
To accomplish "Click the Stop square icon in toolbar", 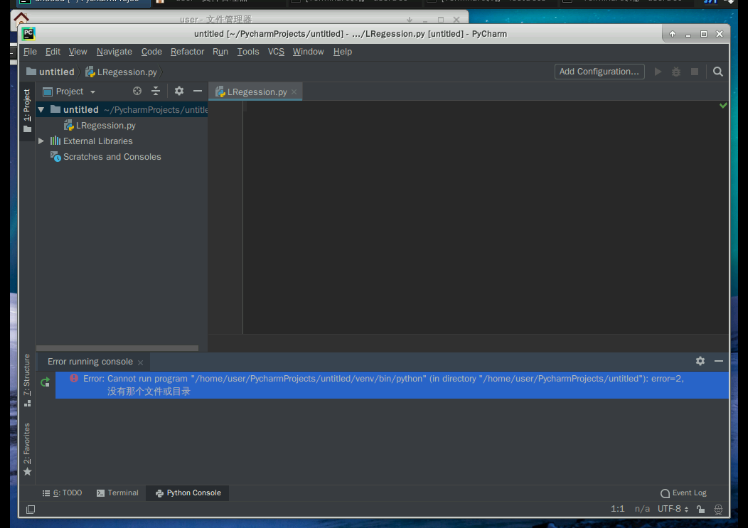I will click(694, 72).
